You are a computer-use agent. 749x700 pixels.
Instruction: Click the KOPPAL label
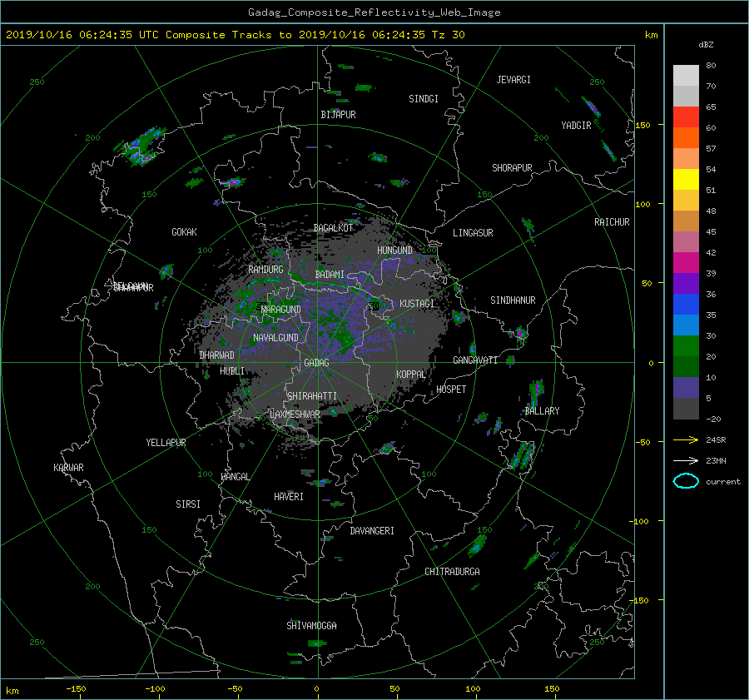pyautogui.click(x=411, y=375)
